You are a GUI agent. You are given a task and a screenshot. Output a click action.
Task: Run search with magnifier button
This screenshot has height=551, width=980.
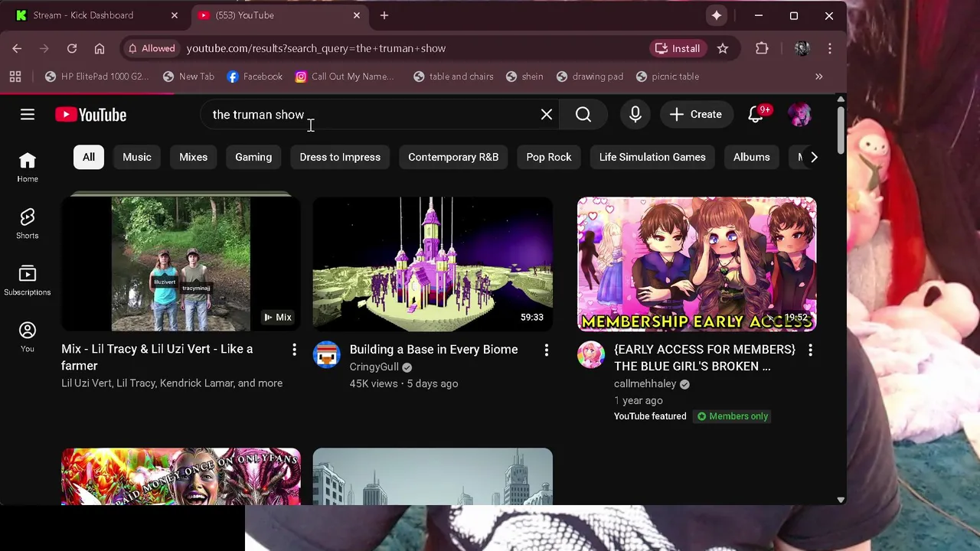[583, 115]
